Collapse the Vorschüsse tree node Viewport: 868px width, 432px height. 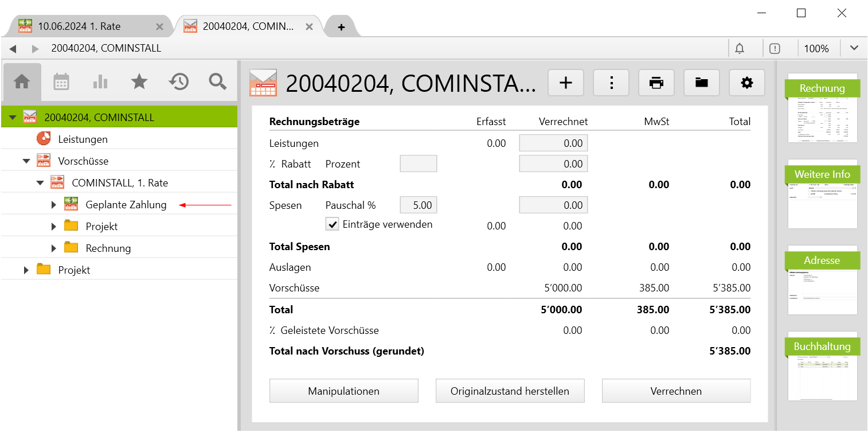(26, 161)
